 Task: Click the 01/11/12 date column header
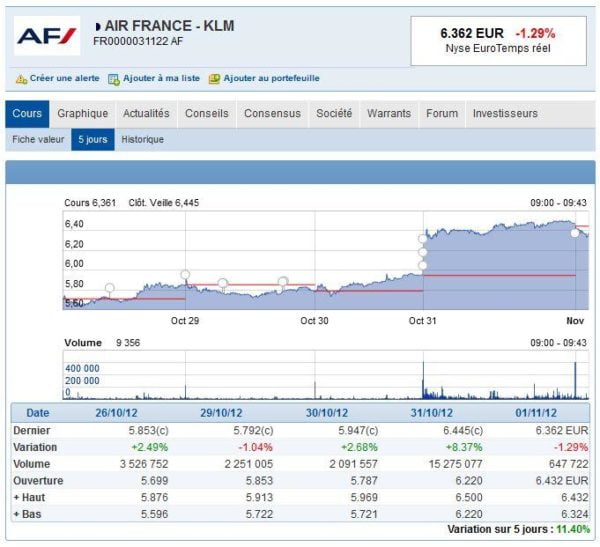click(536, 413)
